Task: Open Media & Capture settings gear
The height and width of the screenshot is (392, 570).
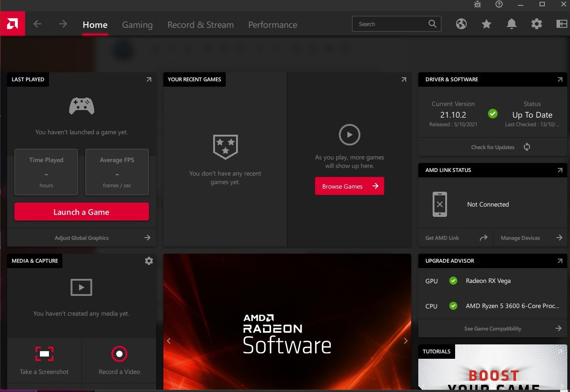Action: pos(149,261)
